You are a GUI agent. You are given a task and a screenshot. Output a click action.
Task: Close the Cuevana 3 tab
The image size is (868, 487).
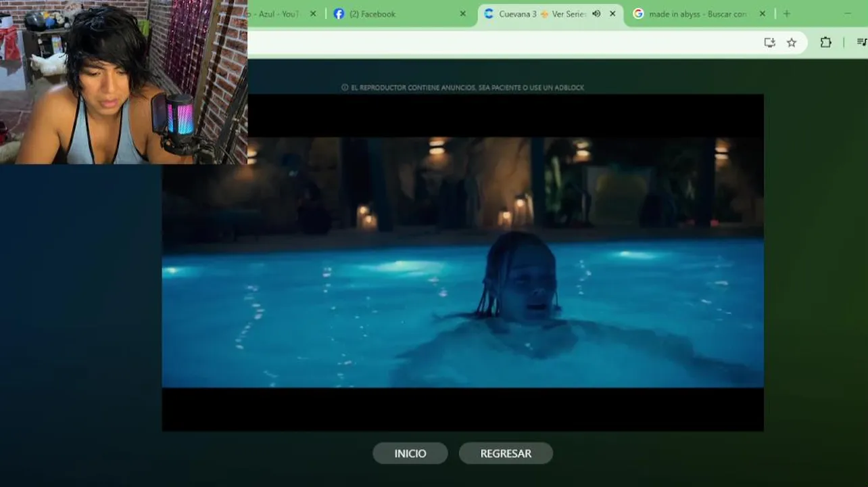(612, 14)
